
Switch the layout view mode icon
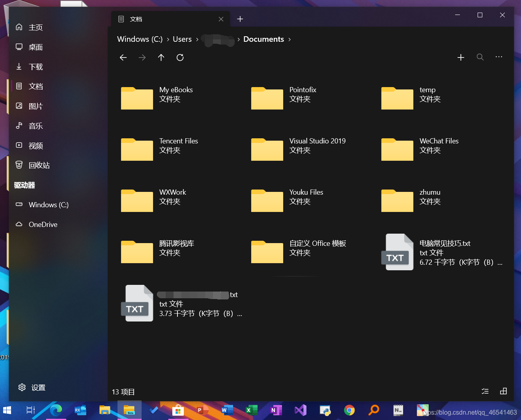(504, 391)
